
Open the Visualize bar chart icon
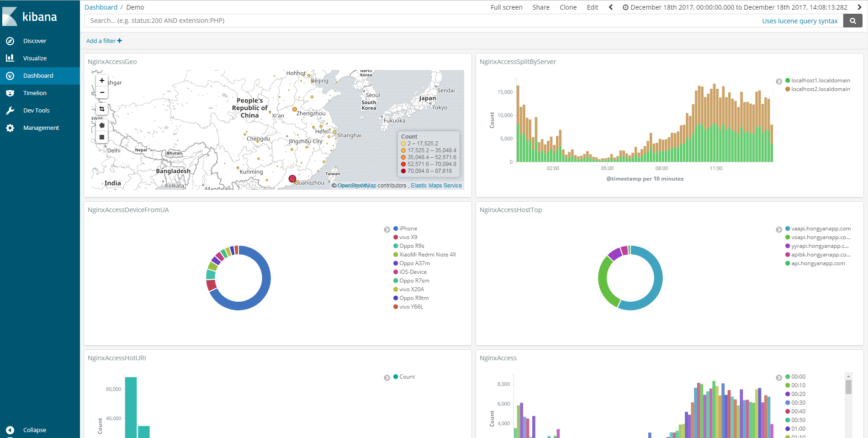point(10,58)
